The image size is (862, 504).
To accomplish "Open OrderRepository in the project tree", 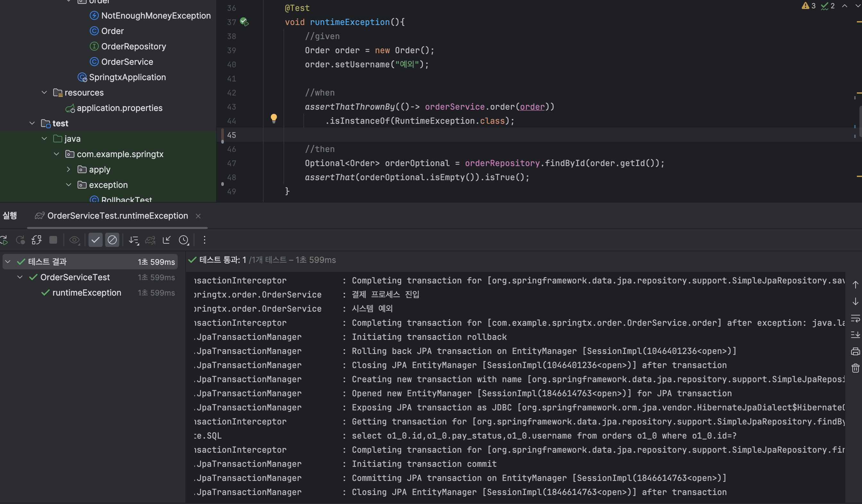I will (133, 46).
